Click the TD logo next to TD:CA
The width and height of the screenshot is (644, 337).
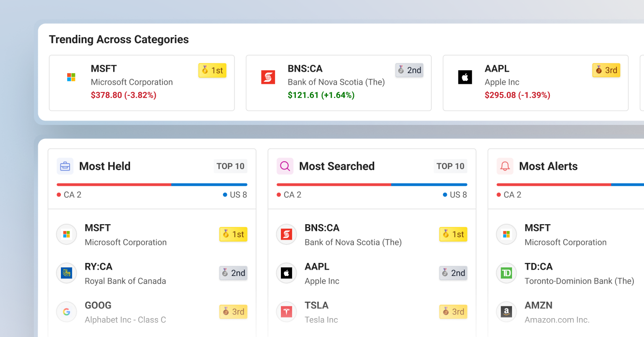pyautogui.click(x=506, y=273)
